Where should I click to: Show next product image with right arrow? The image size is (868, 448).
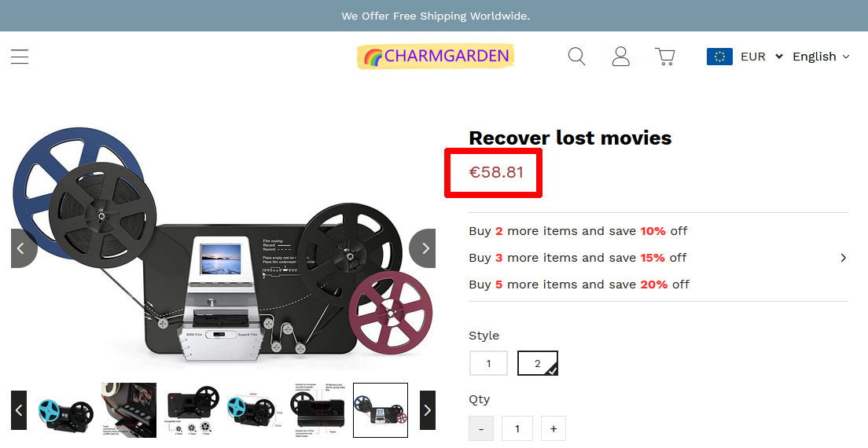click(x=422, y=248)
